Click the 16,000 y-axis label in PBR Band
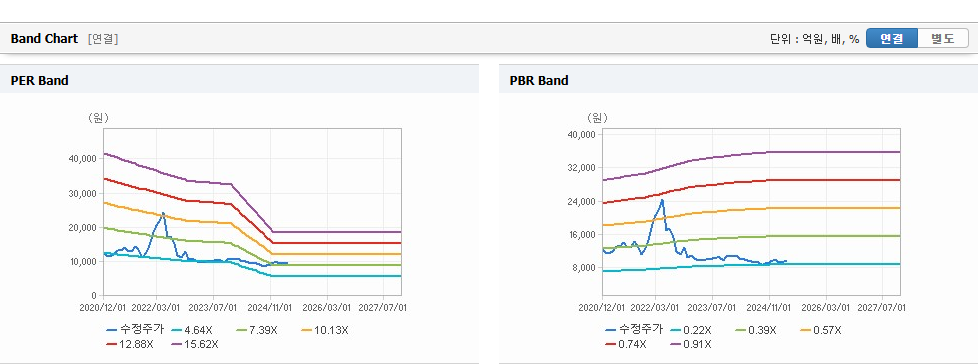Image resolution: width=978 pixels, height=364 pixels. click(x=581, y=235)
